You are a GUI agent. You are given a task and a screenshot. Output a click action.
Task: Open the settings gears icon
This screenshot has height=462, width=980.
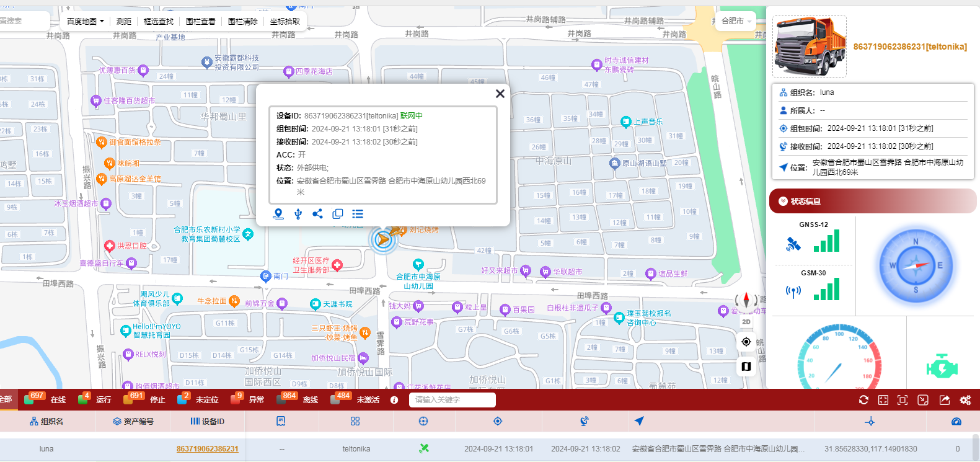(x=965, y=400)
